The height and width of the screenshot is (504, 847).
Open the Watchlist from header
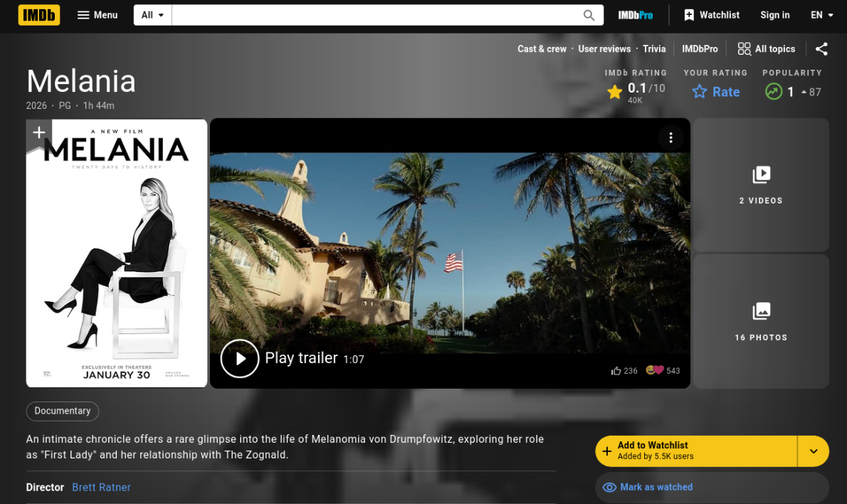(712, 15)
